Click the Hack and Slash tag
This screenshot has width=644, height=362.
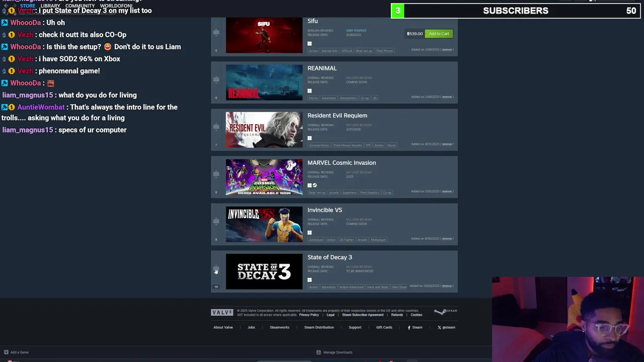[x=377, y=287]
